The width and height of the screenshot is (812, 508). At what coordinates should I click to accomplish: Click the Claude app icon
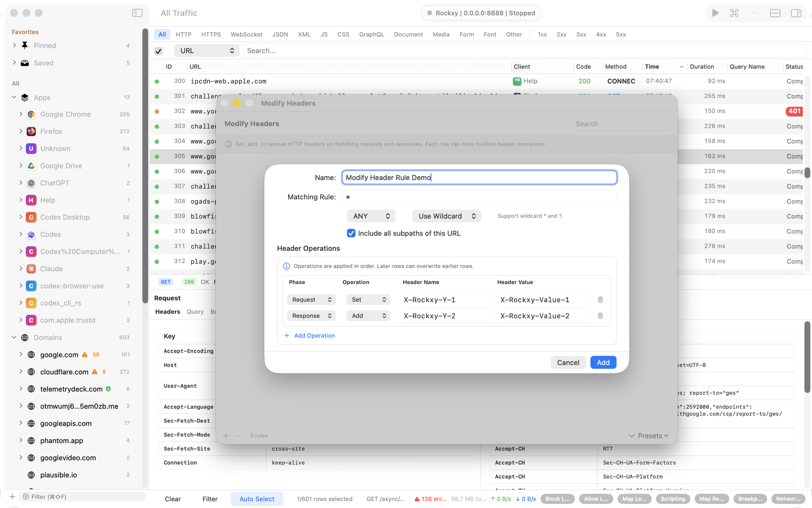(x=31, y=268)
